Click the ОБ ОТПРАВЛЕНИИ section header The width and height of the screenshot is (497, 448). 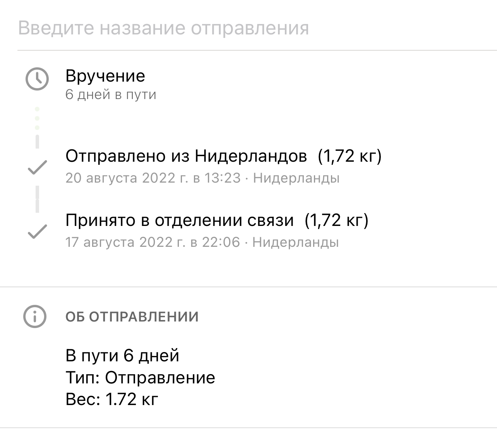point(132,317)
